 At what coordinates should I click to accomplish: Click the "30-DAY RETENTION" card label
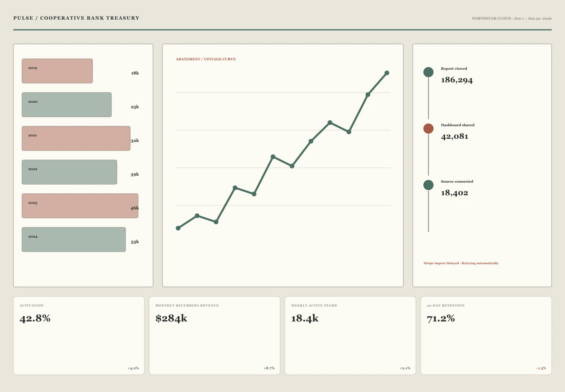446,305
